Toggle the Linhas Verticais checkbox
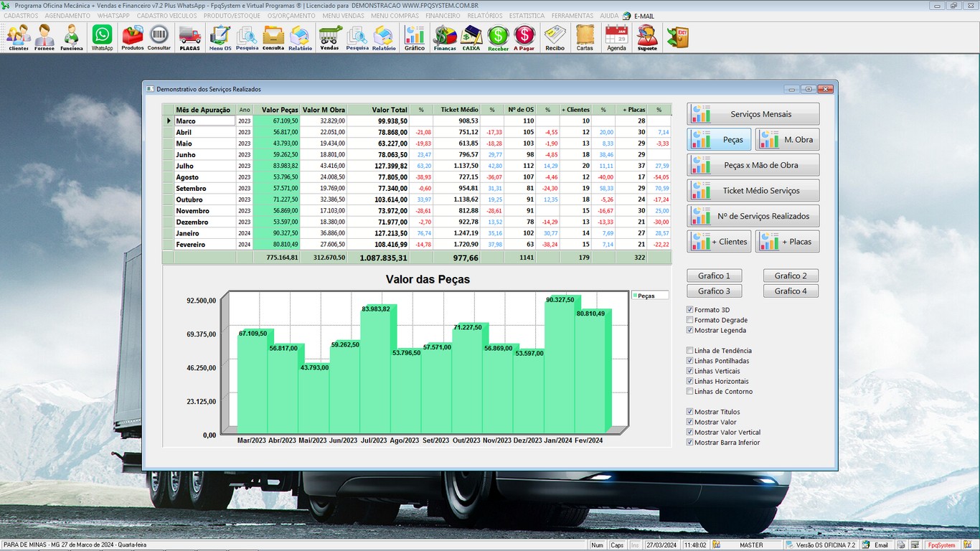The image size is (980, 551). 690,371
